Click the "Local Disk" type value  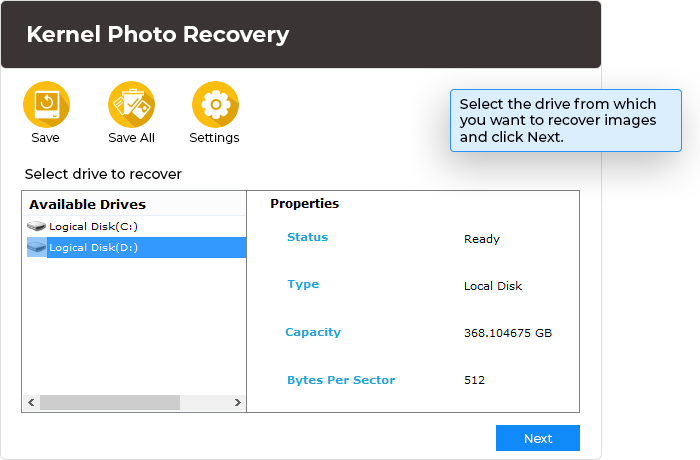tap(493, 286)
